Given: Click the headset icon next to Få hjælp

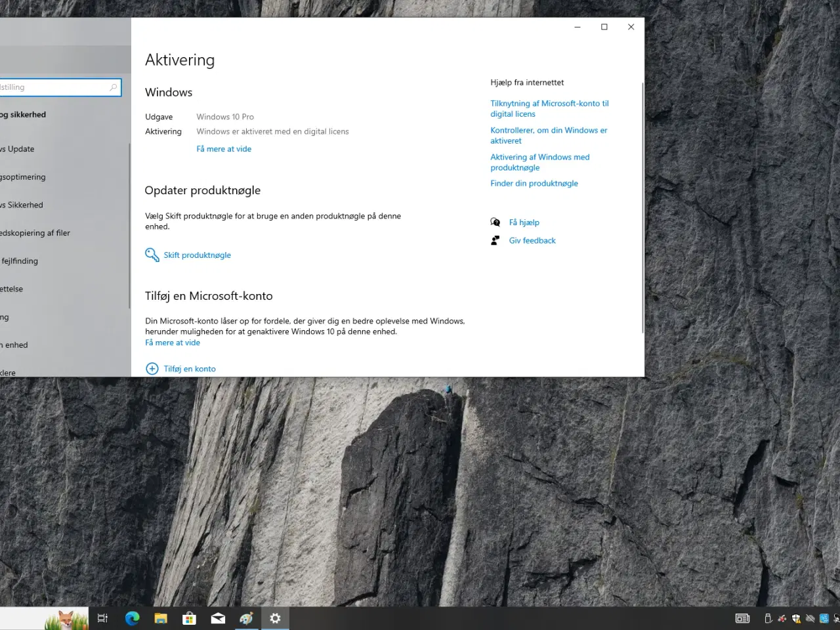Looking at the screenshot, I should pyautogui.click(x=496, y=222).
